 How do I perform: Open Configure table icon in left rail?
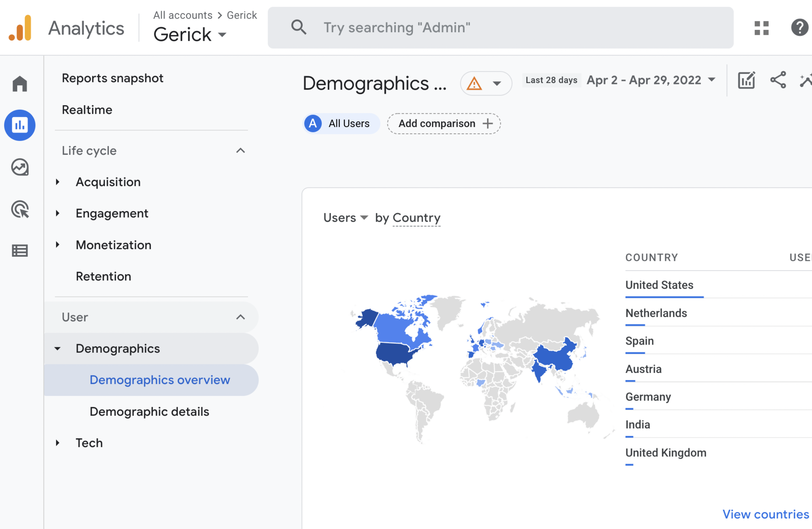click(x=20, y=251)
